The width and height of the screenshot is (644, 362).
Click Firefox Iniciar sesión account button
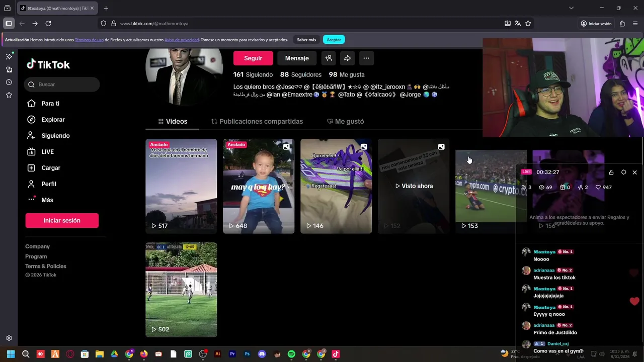point(596,23)
